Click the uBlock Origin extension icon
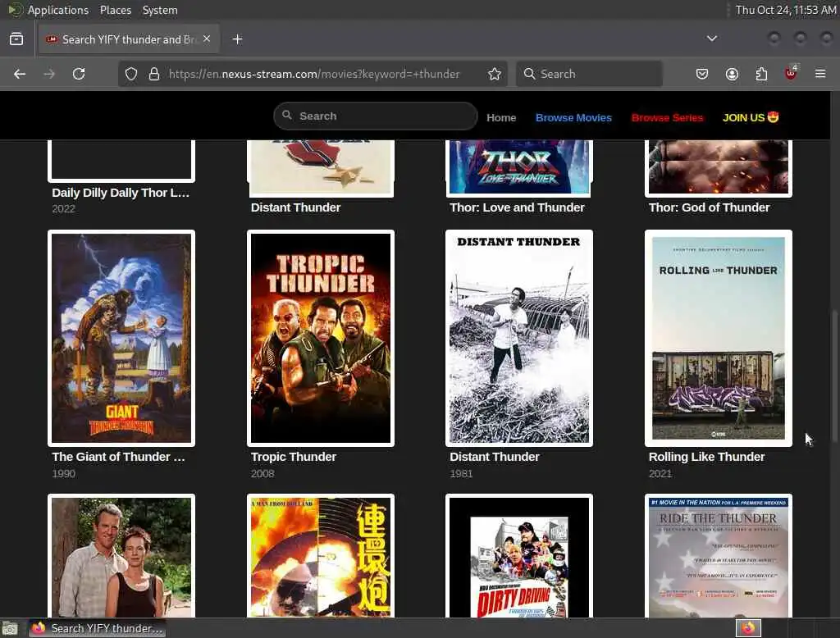The image size is (840, 638). (791, 73)
